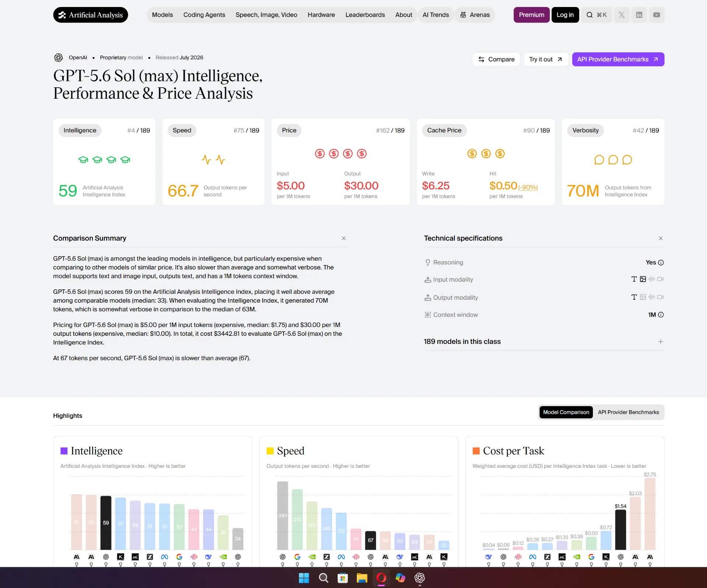Click the Cache Price pill label
This screenshot has height=588, width=707.
coord(444,130)
